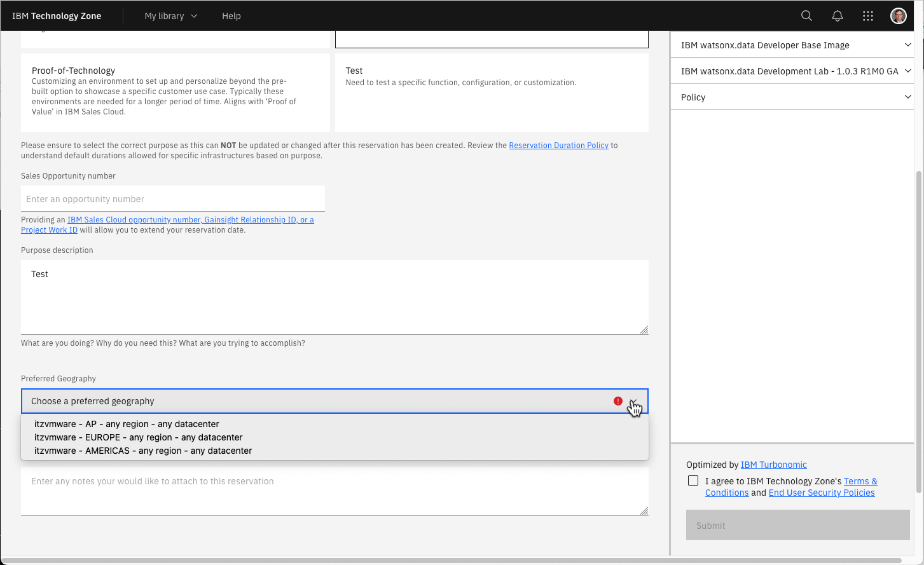This screenshot has width=924, height=565.
Task: Open the IBM Turbonomic link
Action: point(774,465)
